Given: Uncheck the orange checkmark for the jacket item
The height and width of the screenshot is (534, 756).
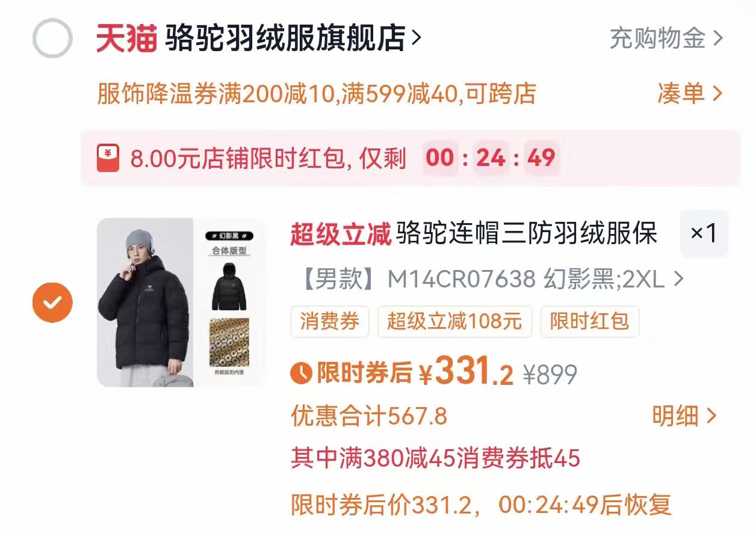Looking at the screenshot, I should [x=52, y=302].
